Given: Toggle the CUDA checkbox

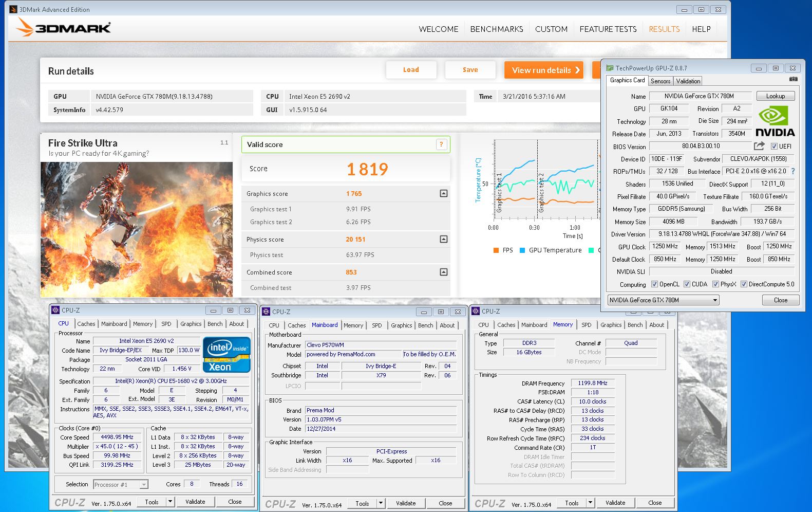Looking at the screenshot, I should (x=687, y=284).
